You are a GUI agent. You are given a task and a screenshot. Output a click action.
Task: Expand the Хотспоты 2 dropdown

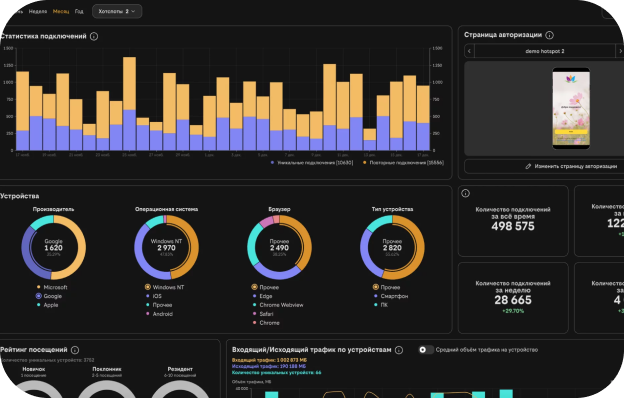click(x=117, y=11)
